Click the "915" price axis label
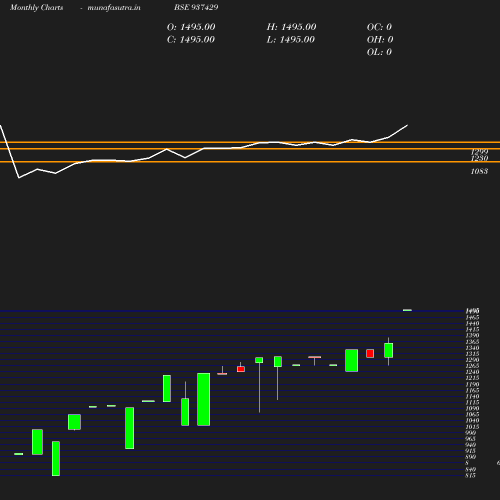 click(471, 451)
